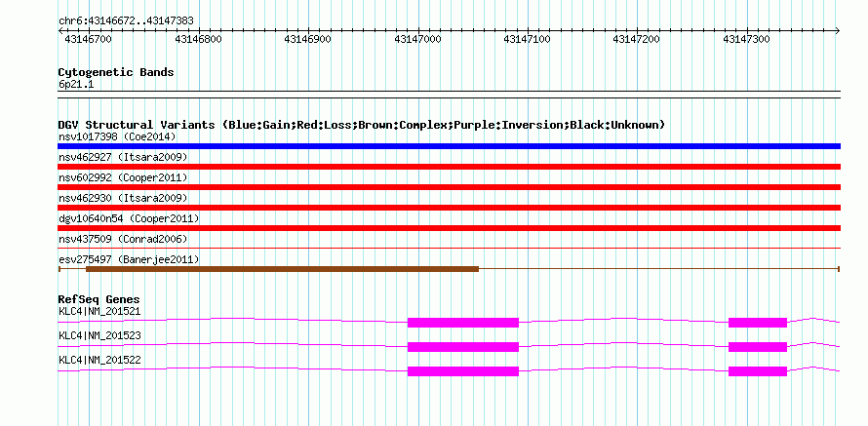Click the nsv1017398 (Coe2014) label
The image size is (868, 426).
tap(117, 136)
